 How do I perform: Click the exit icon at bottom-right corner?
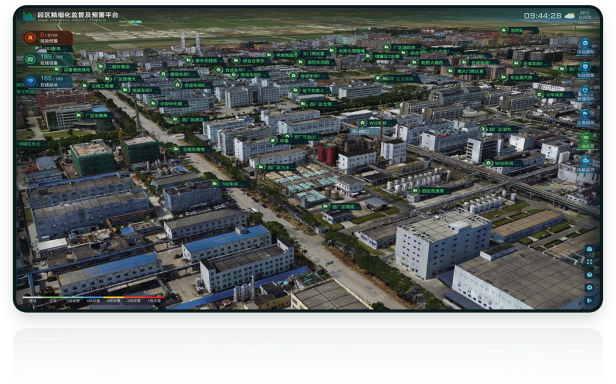click(589, 300)
